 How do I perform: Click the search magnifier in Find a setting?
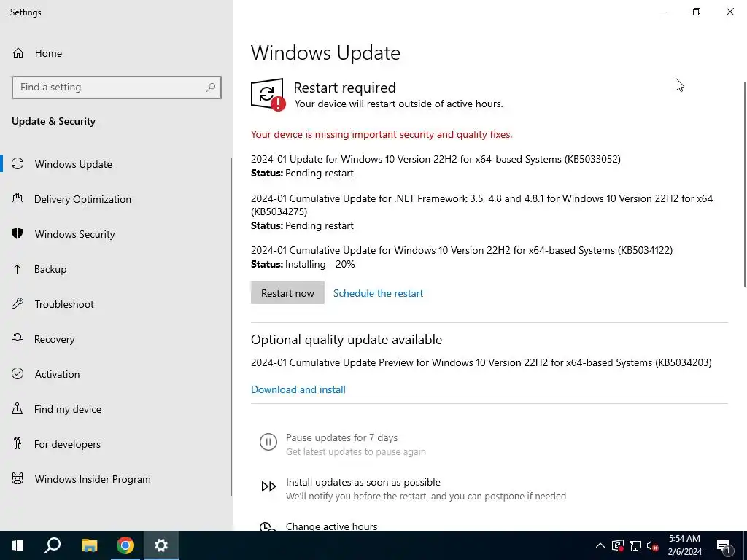[211, 87]
